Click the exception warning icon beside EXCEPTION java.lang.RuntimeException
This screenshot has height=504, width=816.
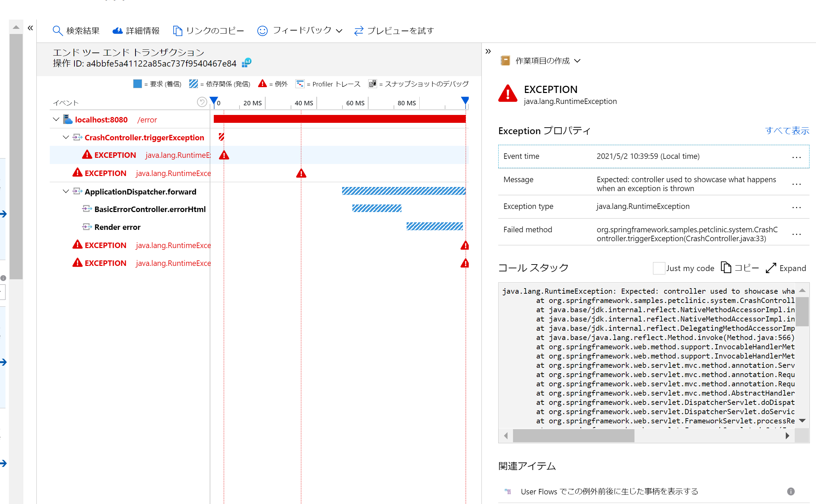click(87, 155)
